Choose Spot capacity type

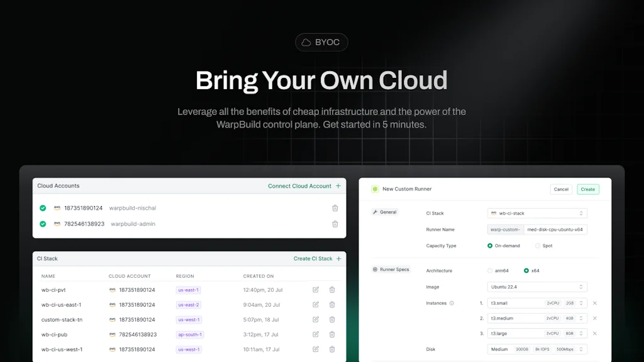[x=537, y=246]
